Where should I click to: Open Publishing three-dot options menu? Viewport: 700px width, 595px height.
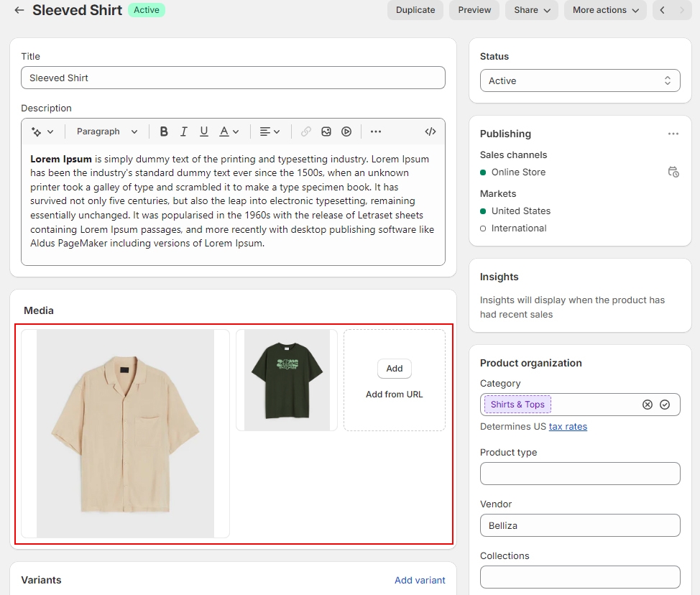(x=673, y=134)
